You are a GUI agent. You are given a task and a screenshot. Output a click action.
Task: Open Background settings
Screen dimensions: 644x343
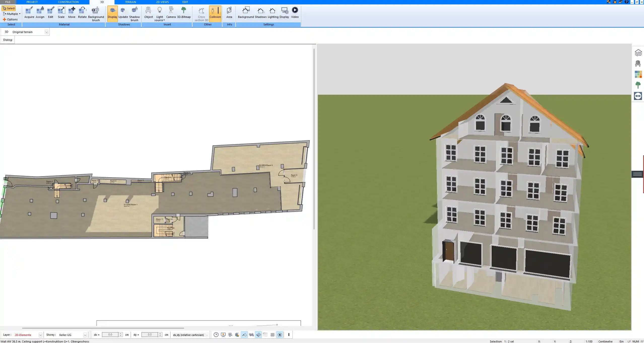(246, 13)
